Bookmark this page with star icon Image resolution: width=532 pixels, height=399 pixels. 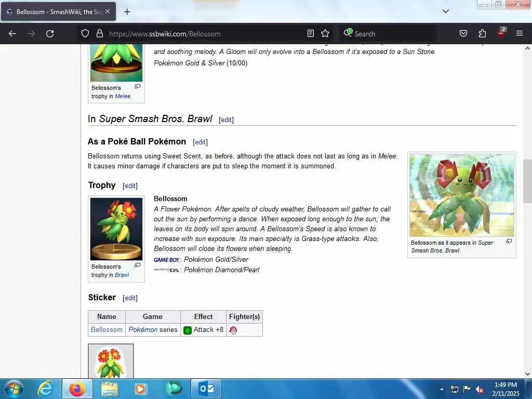point(325,33)
